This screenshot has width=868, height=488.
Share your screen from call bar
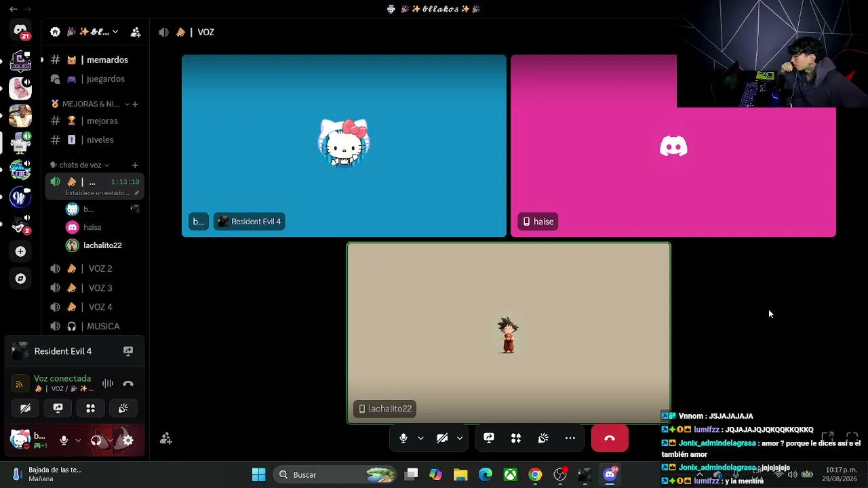pos(489,439)
